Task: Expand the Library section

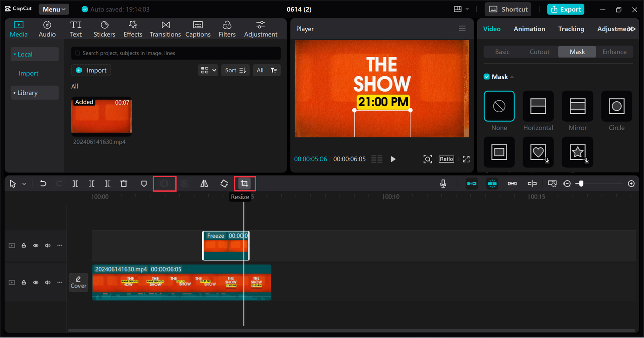Action: tap(28, 93)
